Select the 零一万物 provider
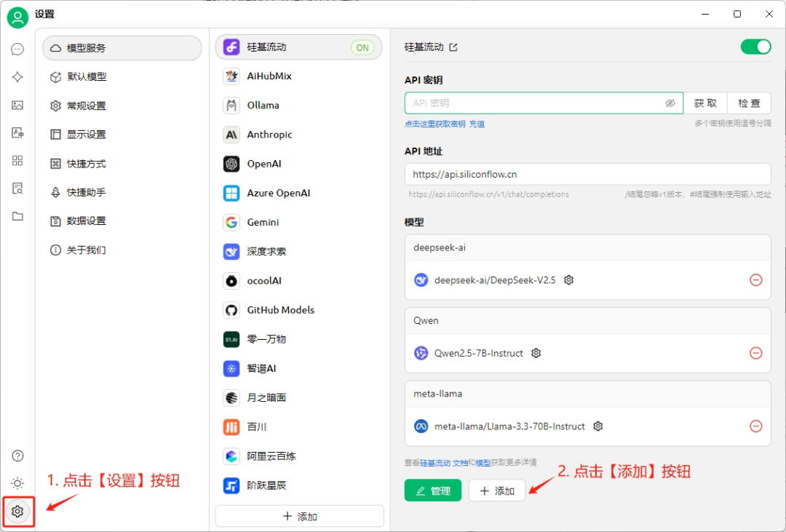 299,339
